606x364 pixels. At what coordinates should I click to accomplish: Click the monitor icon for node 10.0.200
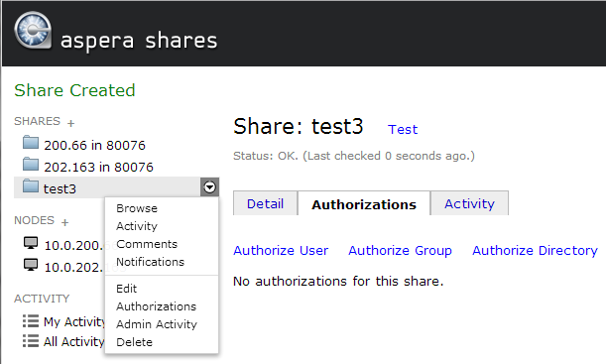pos(31,243)
